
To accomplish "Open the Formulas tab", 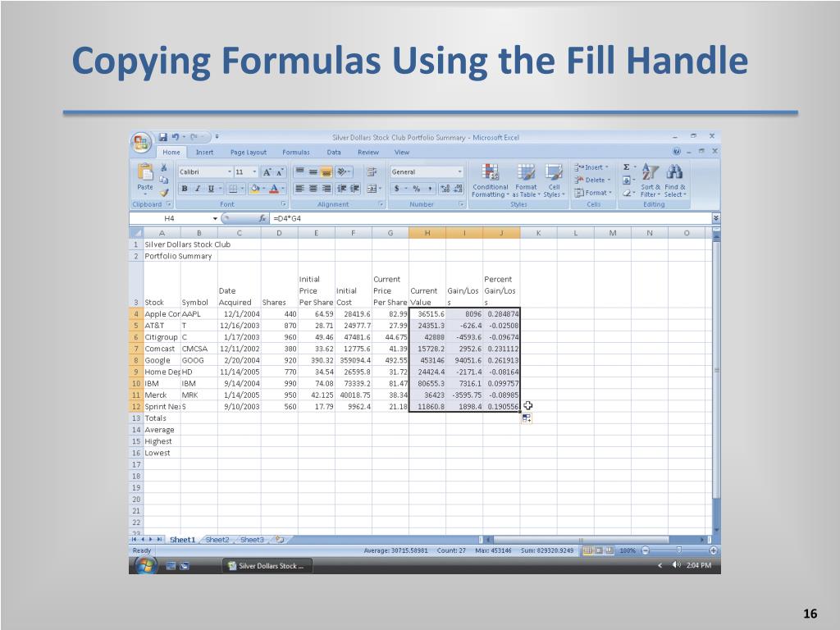I will [x=295, y=152].
